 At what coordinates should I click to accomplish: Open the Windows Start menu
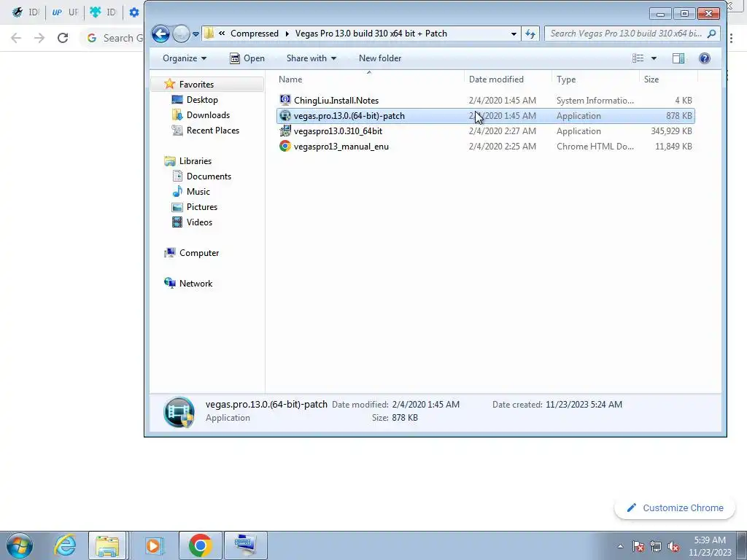point(20,545)
